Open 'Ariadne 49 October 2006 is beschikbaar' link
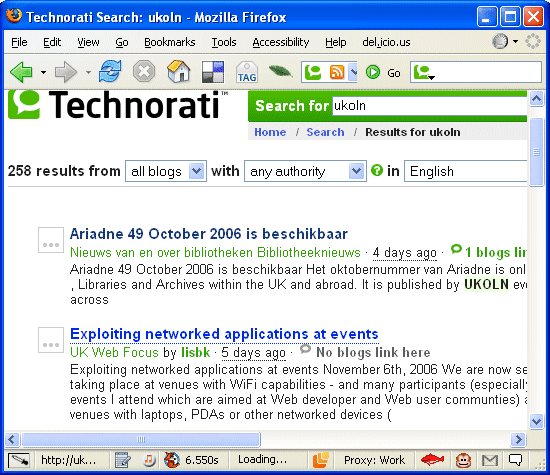Screen dimensions: 550x475 pos(209,234)
